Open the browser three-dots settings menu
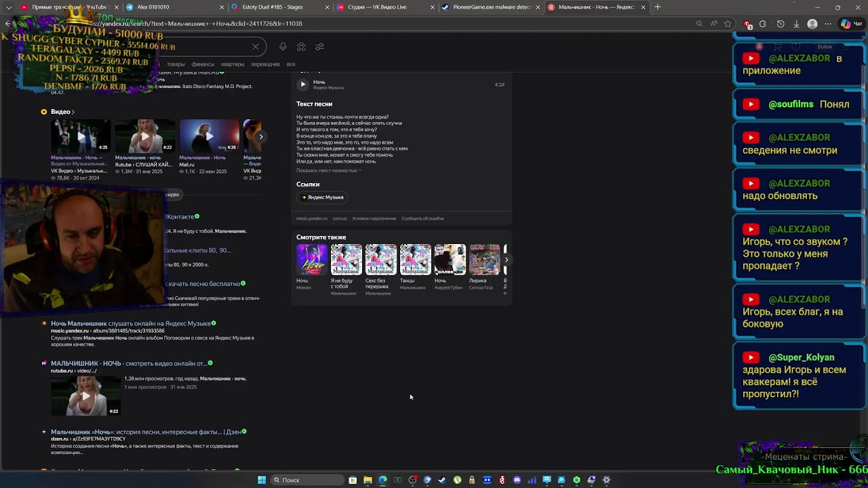Screen dimensions: 868x488 (828, 24)
